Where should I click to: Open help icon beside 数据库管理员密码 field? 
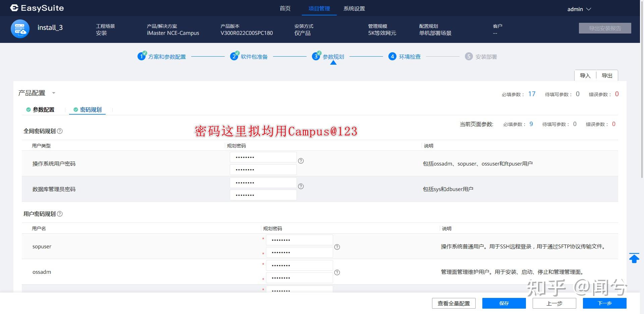point(301,186)
